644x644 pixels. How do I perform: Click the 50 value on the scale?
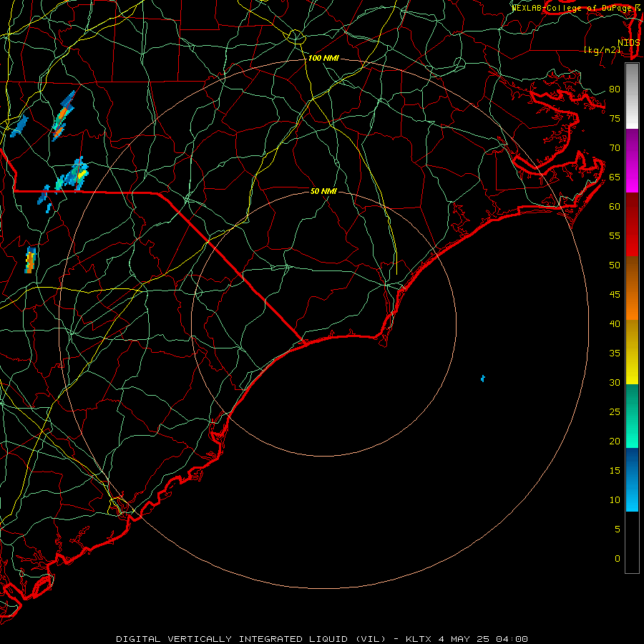(x=615, y=265)
